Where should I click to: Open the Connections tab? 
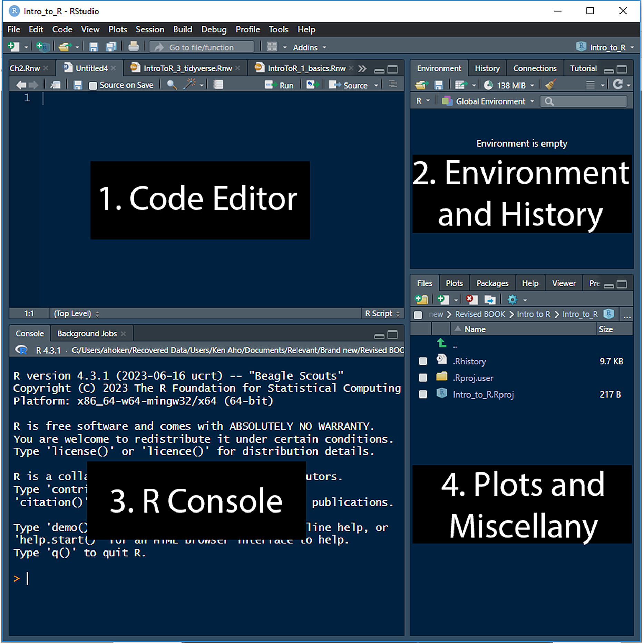pyautogui.click(x=535, y=68)
